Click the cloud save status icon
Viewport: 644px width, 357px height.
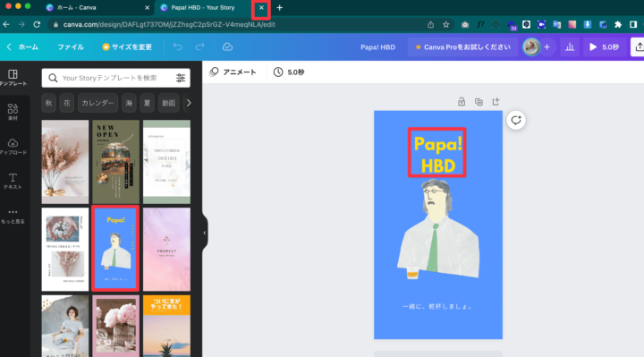coord(227,47)
